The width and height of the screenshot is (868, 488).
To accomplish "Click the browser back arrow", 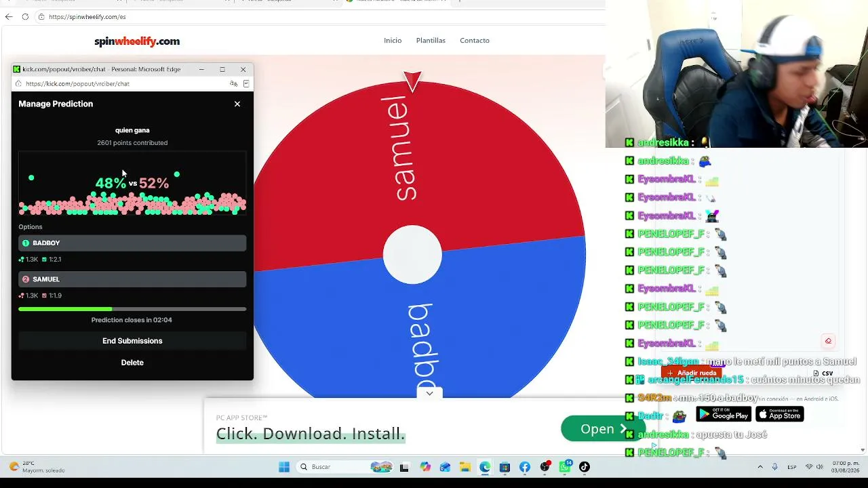I will [x=9, y=16].
